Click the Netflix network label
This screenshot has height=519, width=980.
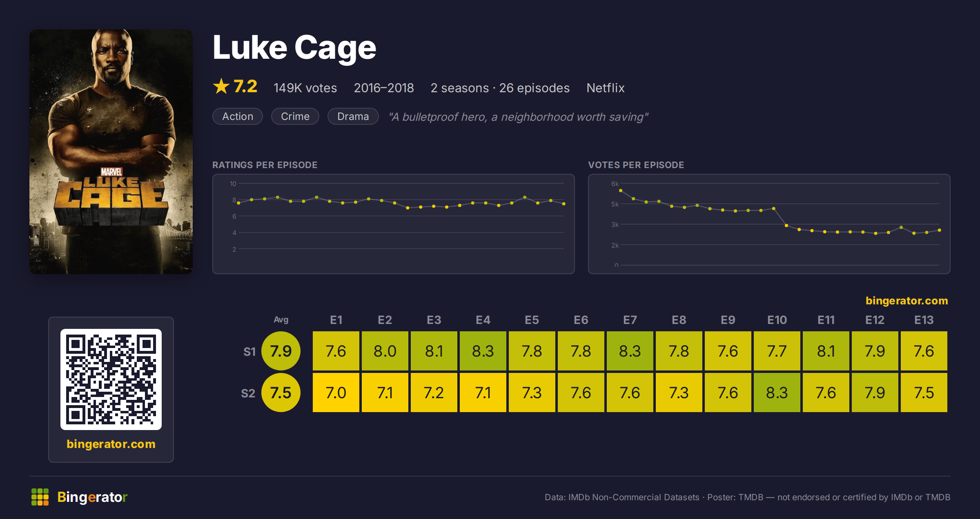pos(606,88)
